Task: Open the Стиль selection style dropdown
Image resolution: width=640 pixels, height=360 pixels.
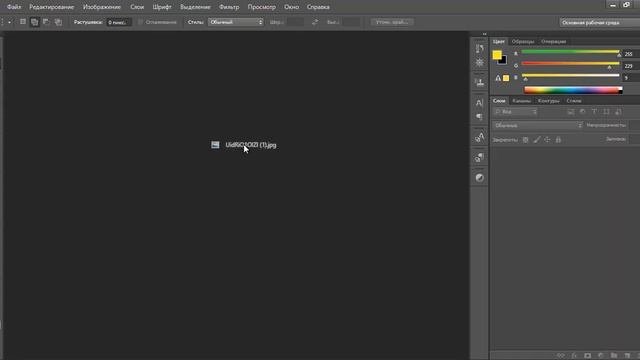Action: pos(236,22)
